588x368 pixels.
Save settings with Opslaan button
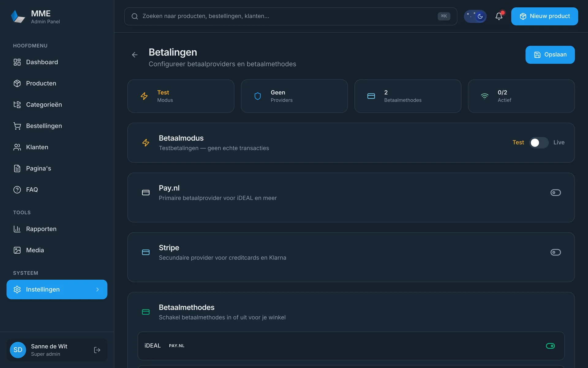pyautogui.click(x=550, y=55)
